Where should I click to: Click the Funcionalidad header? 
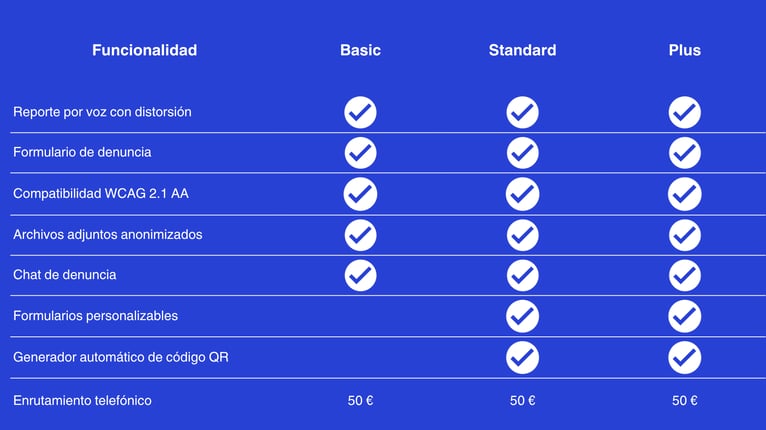(x=144, y=50)
